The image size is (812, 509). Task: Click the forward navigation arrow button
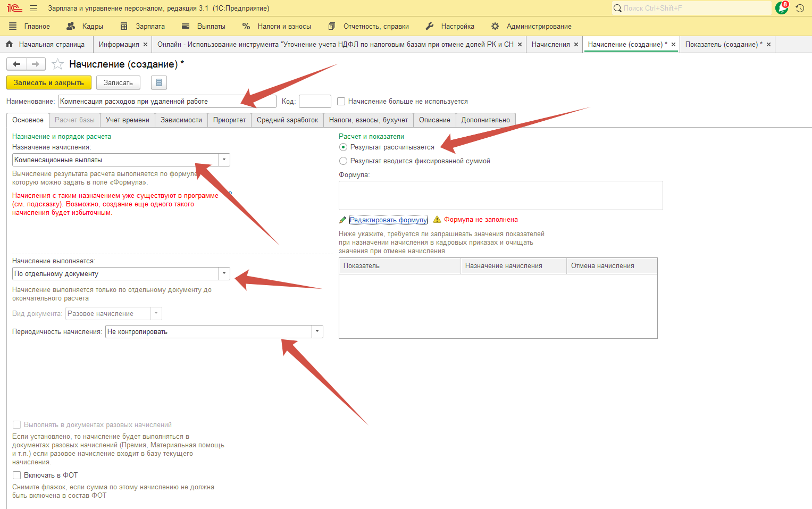pos(36,64)
